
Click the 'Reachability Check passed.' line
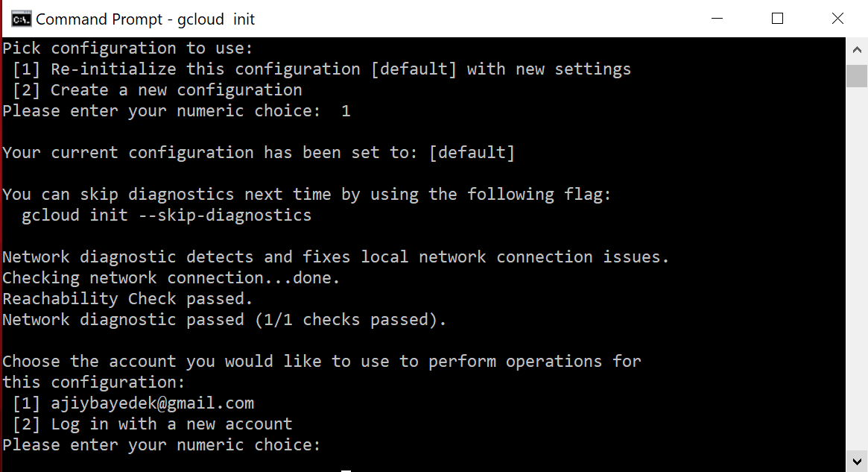pyautogui.click(x=128, y=299)
